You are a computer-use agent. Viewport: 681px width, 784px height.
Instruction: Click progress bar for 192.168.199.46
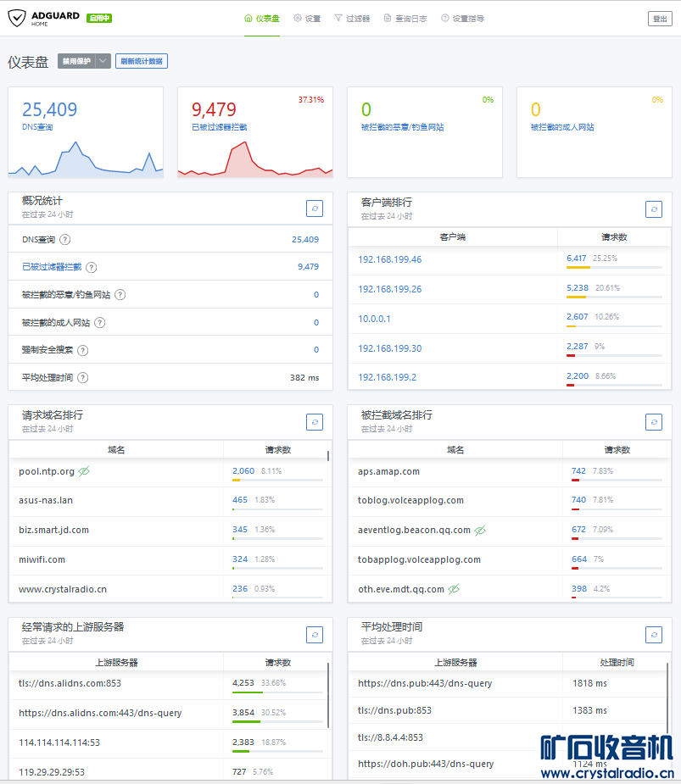(614, 268)
